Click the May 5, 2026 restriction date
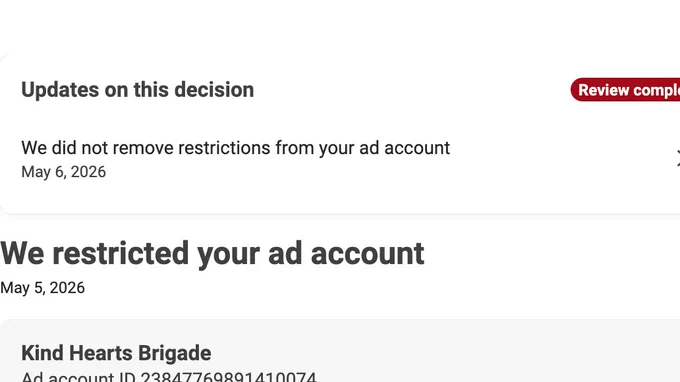Viewport: 680px width, 382px height. (42, 288)
